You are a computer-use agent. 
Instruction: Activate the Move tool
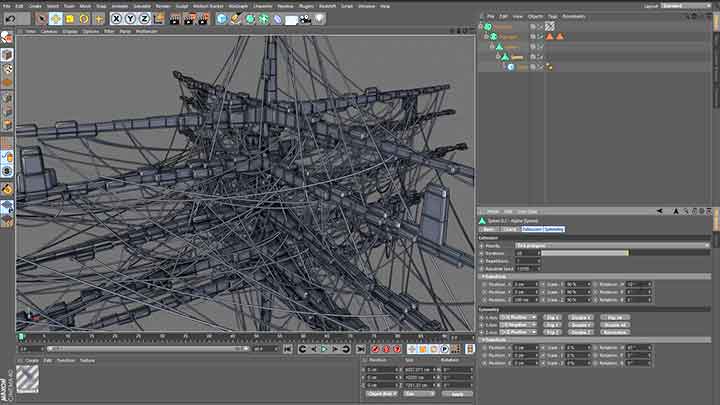56,19
